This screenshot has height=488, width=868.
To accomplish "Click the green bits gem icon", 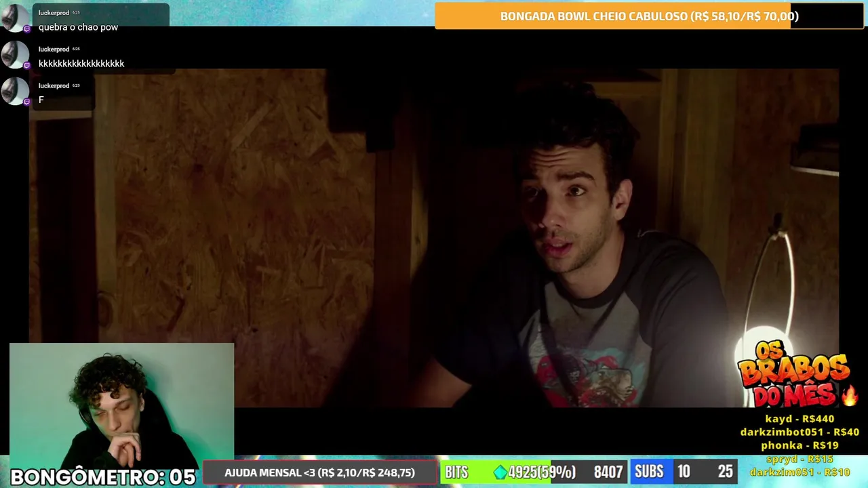I will pos(500,472).
